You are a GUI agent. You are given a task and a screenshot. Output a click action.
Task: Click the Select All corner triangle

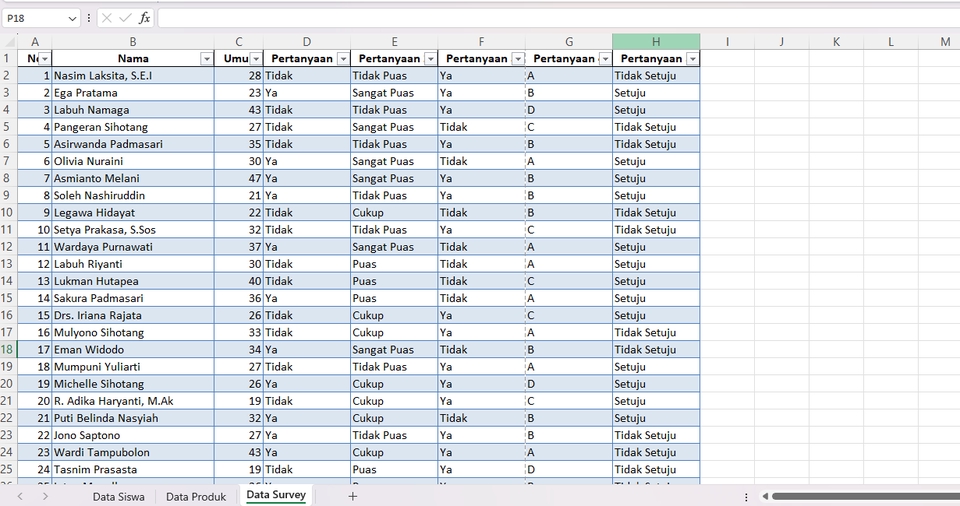[9, 42]
